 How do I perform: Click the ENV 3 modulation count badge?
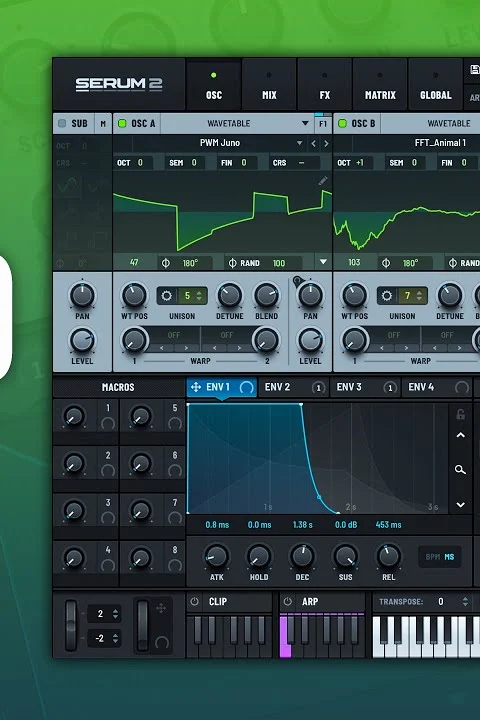pos(390,388)
